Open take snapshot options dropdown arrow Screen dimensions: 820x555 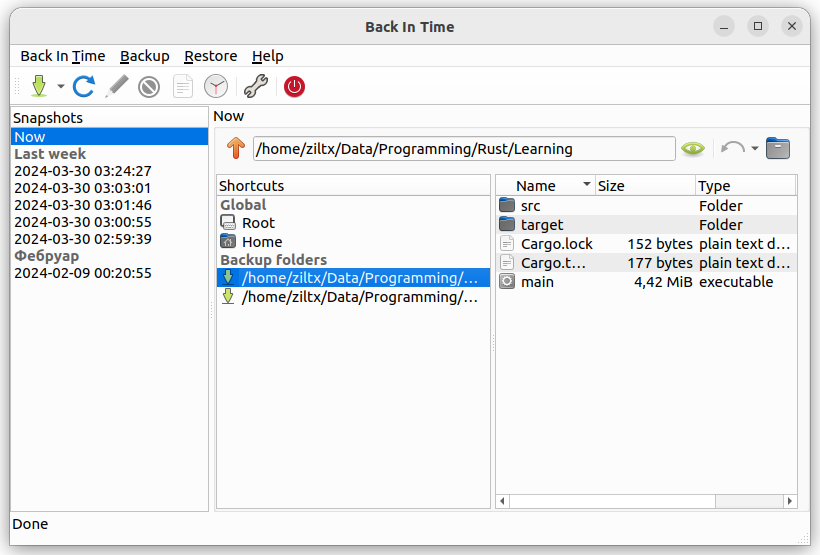61,86
